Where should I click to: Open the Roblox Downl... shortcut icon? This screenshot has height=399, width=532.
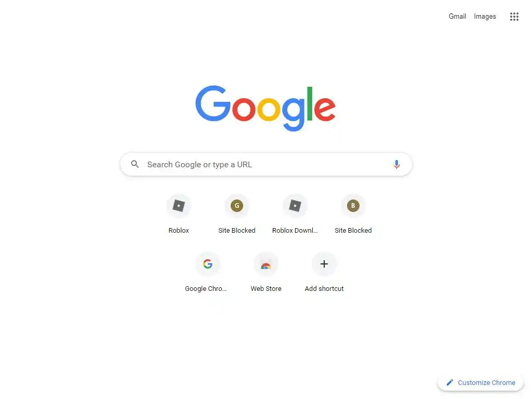[295, 206]
